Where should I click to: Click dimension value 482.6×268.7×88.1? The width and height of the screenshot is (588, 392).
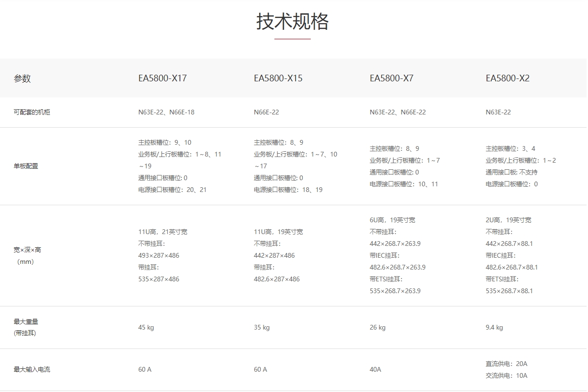pyautogui.click(x=512, y=268)
